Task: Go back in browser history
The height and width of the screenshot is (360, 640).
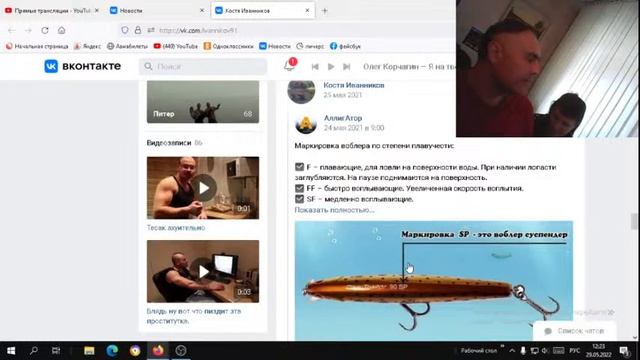Action: (11, 30)
